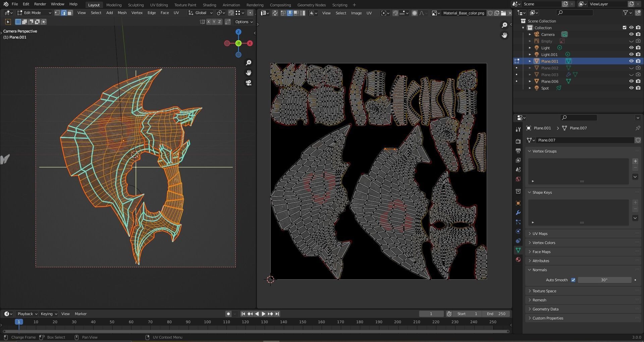Toggle X mirror in the viewport header
Viewport: 644px width, 342px height.
(208, 22)
